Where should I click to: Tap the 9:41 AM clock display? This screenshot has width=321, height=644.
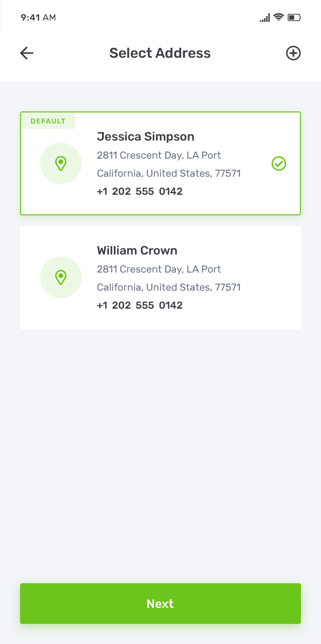38,17
